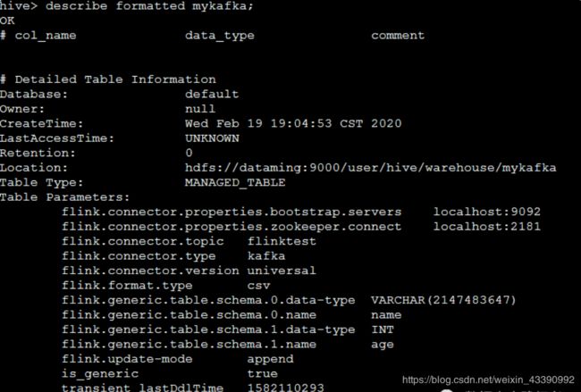This screenshot has height=392, width=581.
Task: Click the 'Table Parameters:' label
Action: [x=65, y=196]
